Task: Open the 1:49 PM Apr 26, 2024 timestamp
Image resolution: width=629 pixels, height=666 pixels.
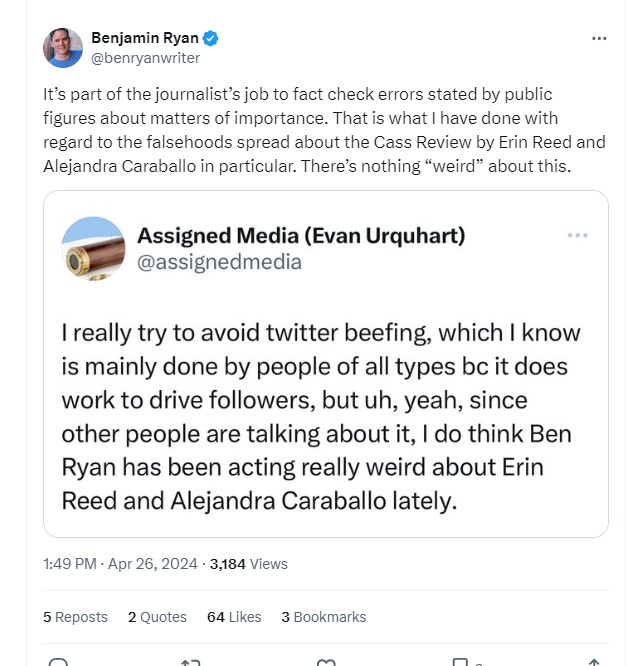Action: tap(121, 564)
